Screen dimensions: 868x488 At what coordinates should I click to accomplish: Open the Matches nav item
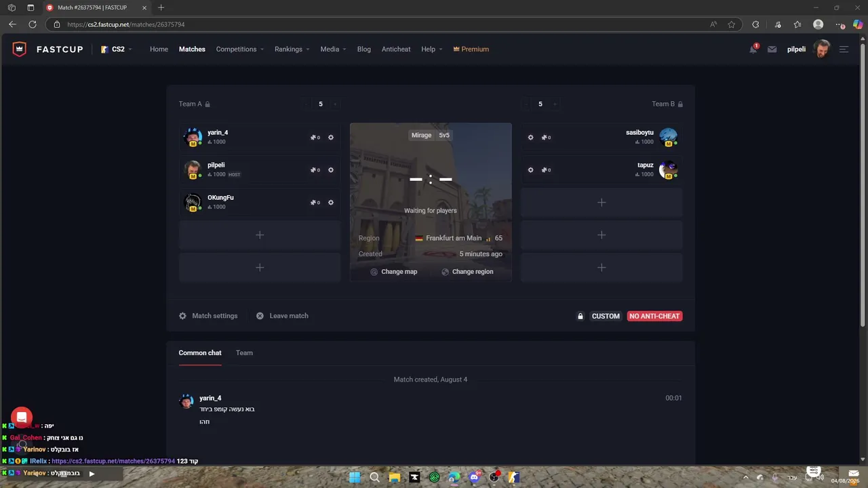click(192, 49)
